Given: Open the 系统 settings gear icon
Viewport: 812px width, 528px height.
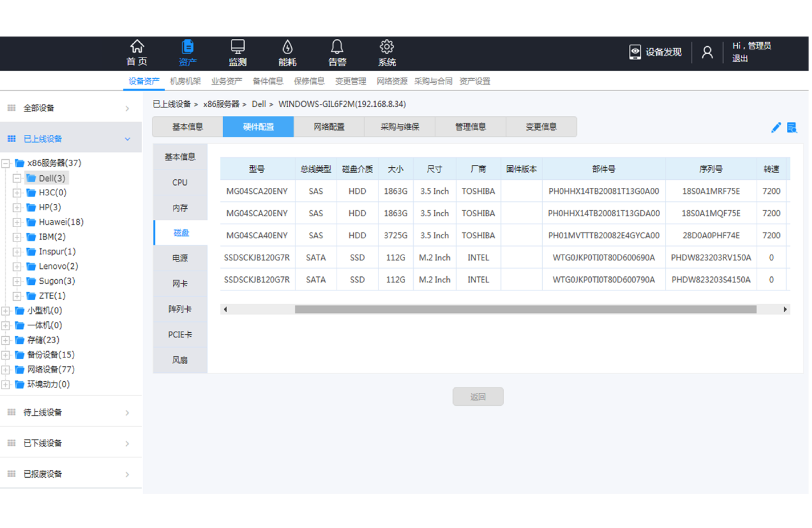Looking at the screenshot, I should [x=386, y=47].
